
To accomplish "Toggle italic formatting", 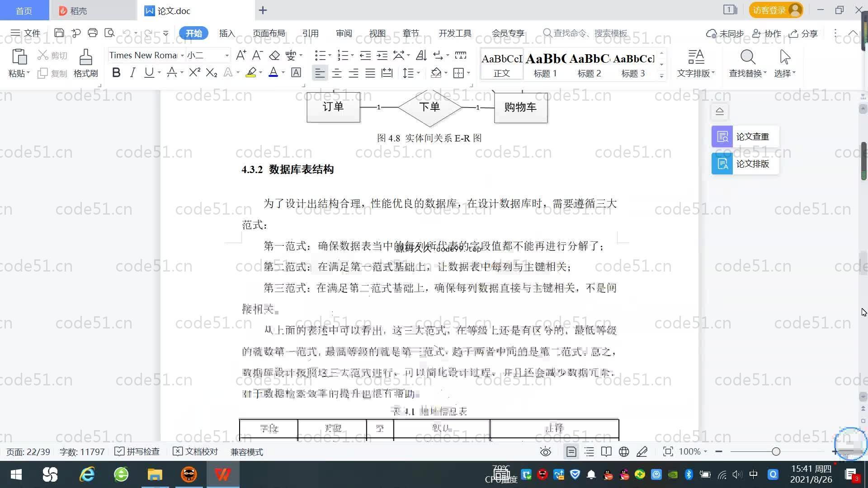I will [x=132, y=73].
